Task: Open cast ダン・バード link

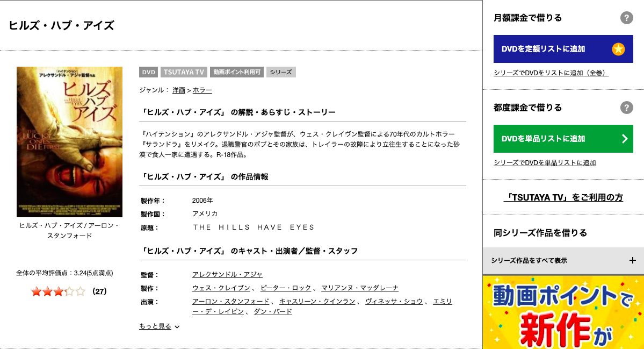Action: click(273, 312)
